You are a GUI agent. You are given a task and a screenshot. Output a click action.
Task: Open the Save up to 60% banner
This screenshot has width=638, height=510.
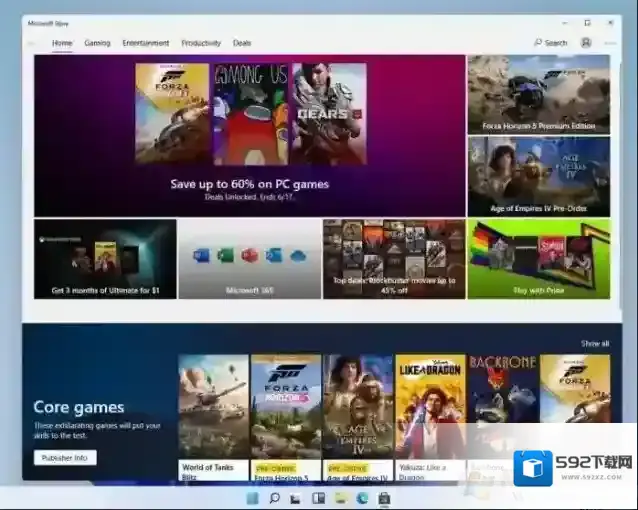[x=249, y=135]
